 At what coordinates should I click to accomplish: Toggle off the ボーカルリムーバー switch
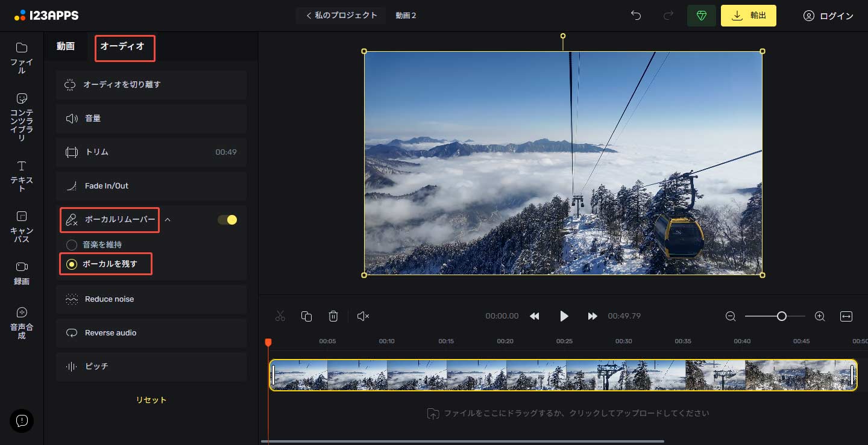(x=227, y=220)
